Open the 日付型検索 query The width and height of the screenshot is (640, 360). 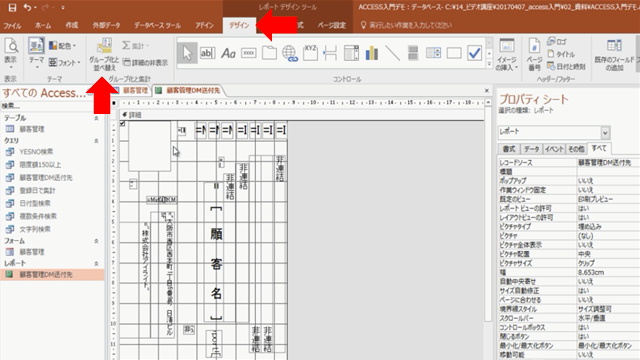[x=35, y=203]
